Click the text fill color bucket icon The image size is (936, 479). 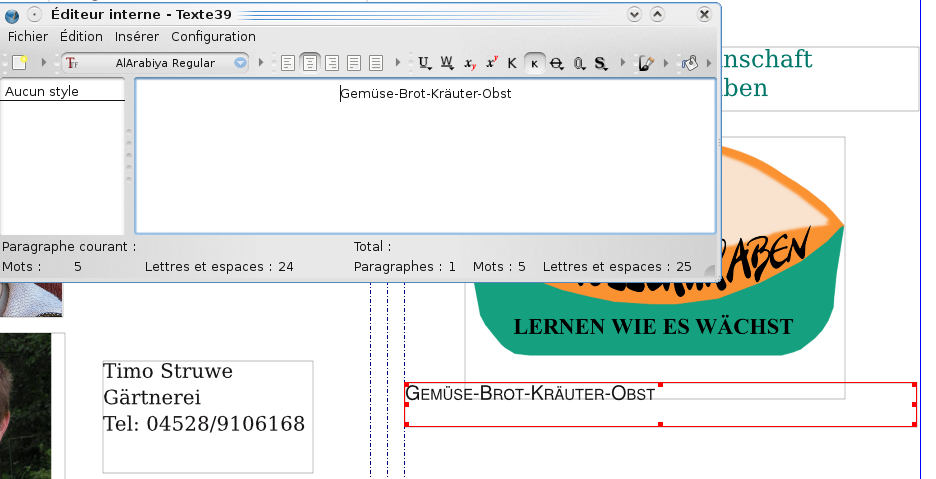pyautogui.click(x=689, y=63)
